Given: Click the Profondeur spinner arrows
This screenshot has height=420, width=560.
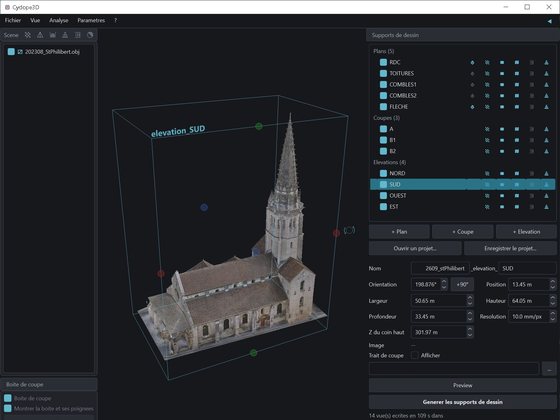Looking at the screenshot, I should pyautogui.click(x=470, y=316).
